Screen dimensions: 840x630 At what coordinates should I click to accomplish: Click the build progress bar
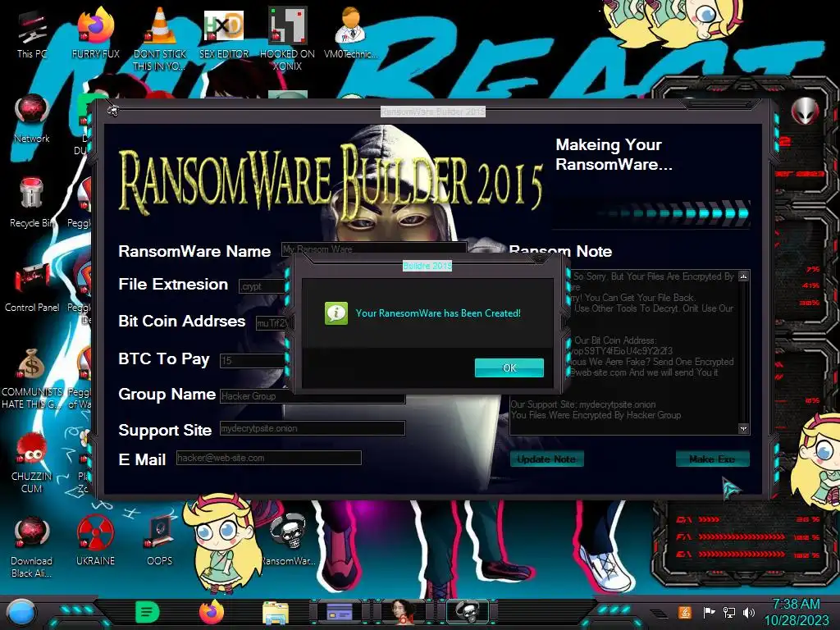click(x=651, y=212)
